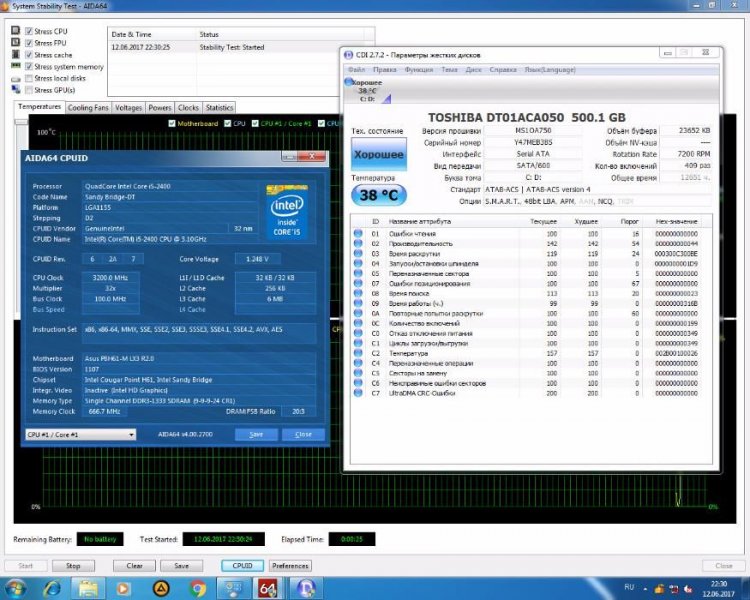Toggle the Stress CPU checkbox
Image resolution: width=750 pixels, height=600 pixels.
pyautogui.click(x=29, y=31)
